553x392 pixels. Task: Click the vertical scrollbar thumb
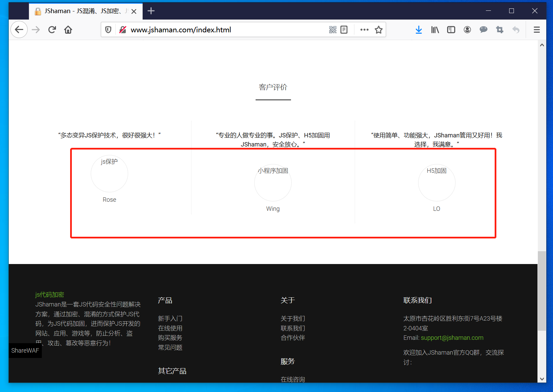pos(542,291)
